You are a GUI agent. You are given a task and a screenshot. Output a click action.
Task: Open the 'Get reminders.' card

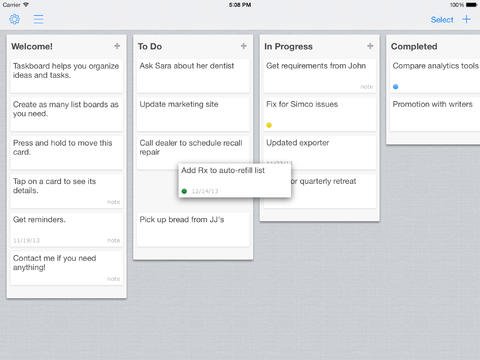[x=66, y=230]
